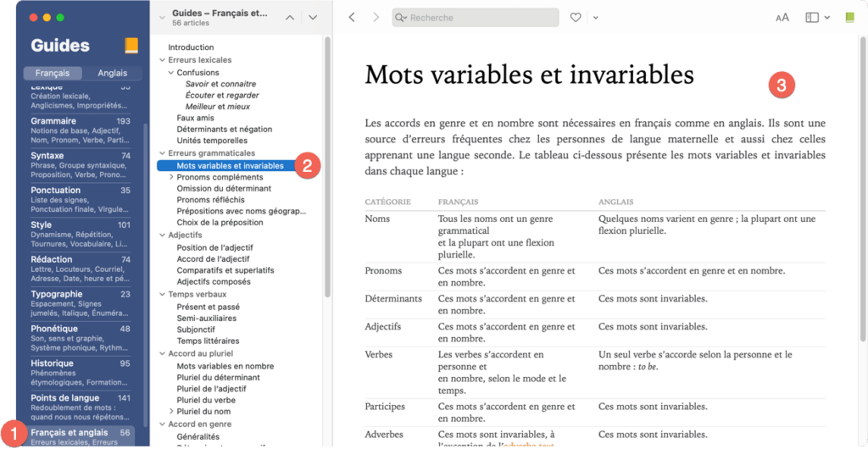Go forward with the right arrow

(376, 18)
